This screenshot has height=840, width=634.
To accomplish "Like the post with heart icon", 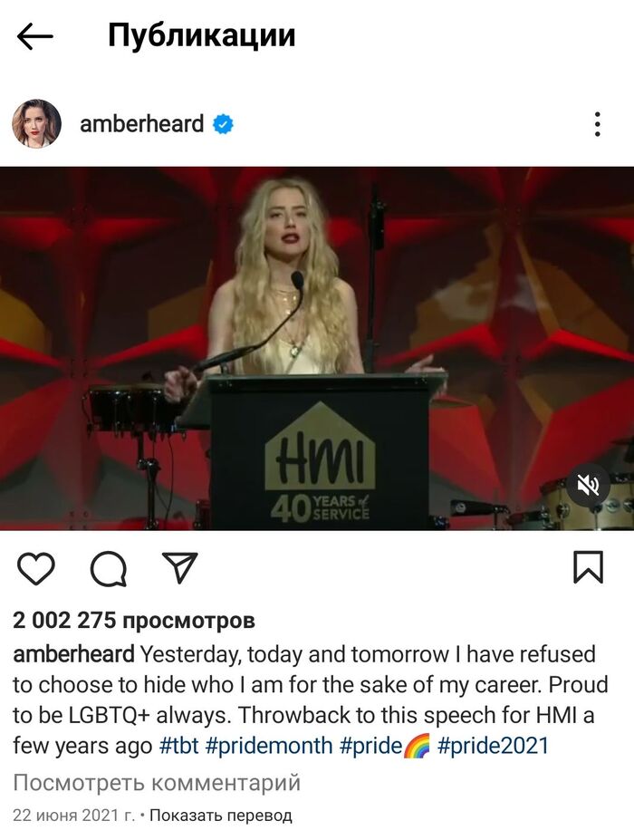I will coord(36,568).
